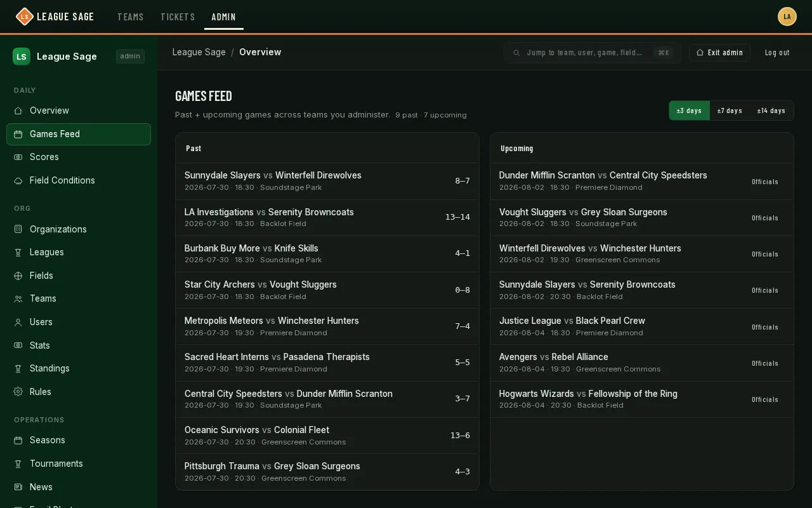Click the League Sage diamond logo icon
The image size is (812, 508).
pos(25,17)
